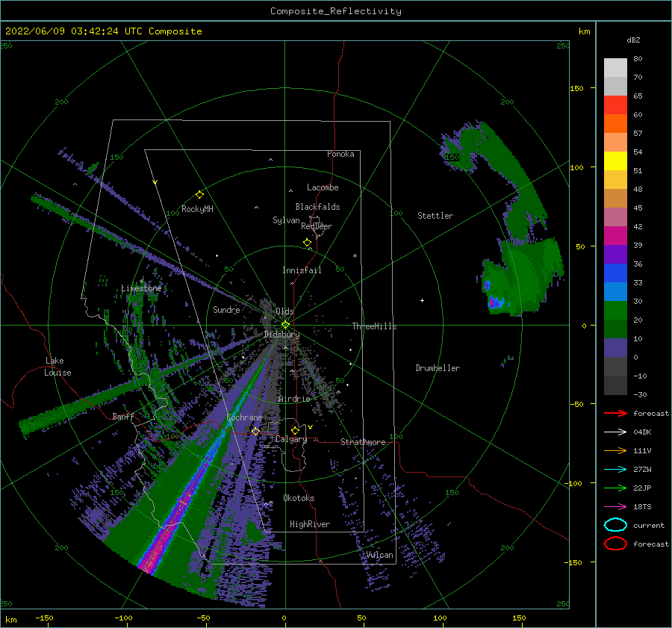Viewport: 672px width, 628px height.
Task: Click the Calgary city label
Action: (x=291, y=439)
